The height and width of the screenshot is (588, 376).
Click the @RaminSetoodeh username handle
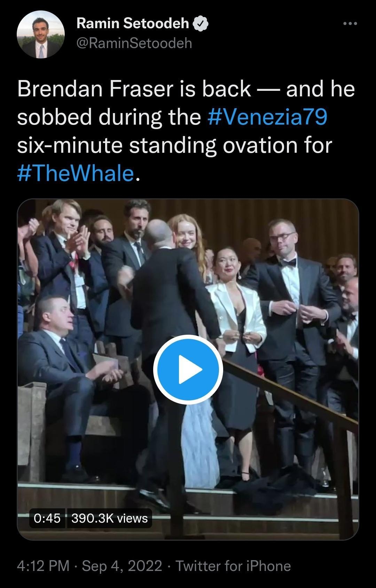[133, 42]
